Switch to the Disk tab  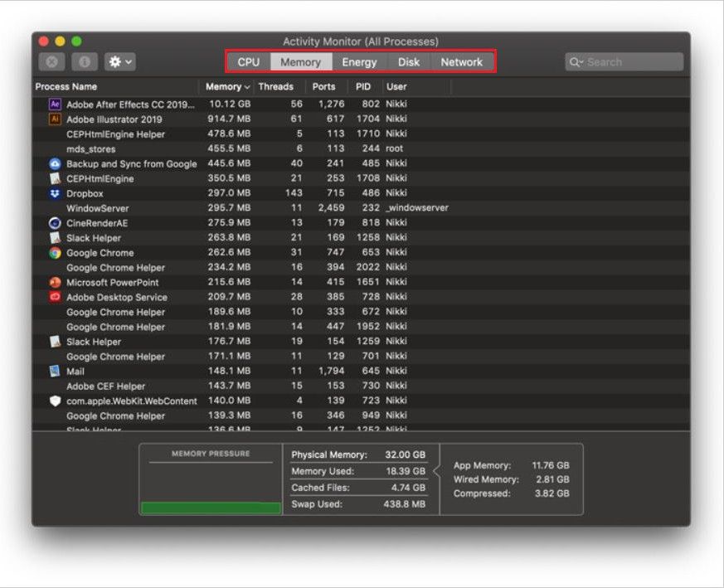(x=409, y=62)
